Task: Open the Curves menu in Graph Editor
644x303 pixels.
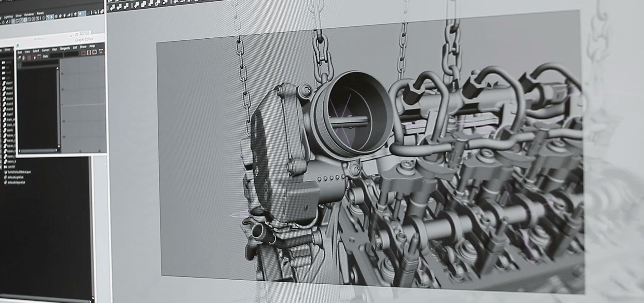Action: (46, 50)
